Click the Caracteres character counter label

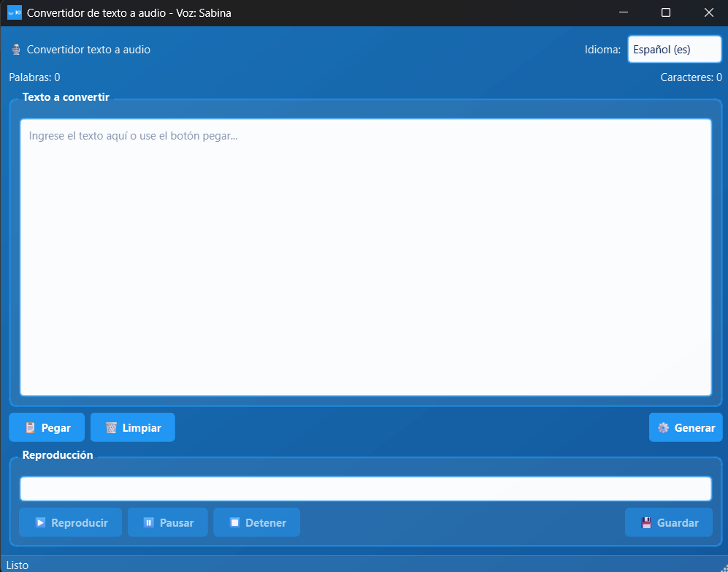[691, 77]
